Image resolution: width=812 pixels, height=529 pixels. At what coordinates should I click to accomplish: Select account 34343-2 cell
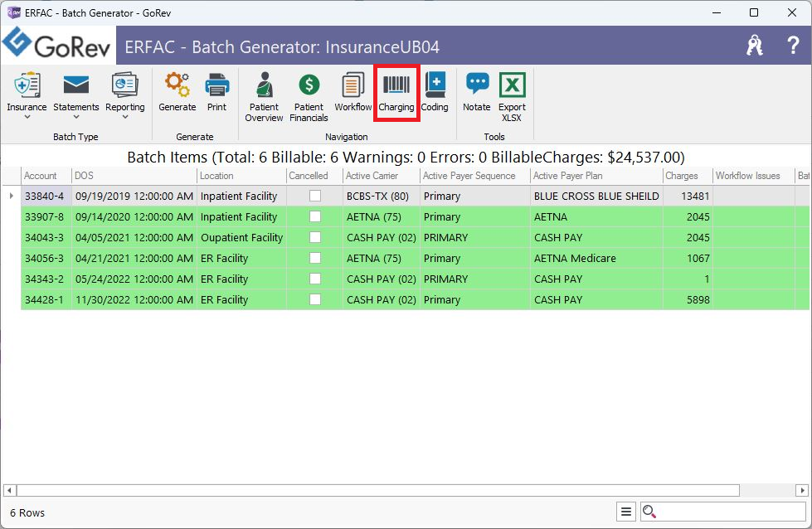[x=46, y=279]
